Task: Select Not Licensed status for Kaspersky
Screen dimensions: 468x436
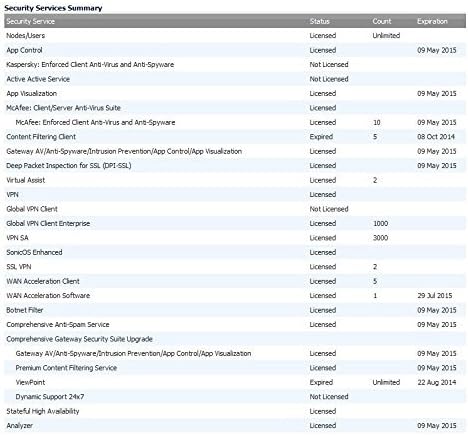Action: pyautogui.click(x=329, y=65)
